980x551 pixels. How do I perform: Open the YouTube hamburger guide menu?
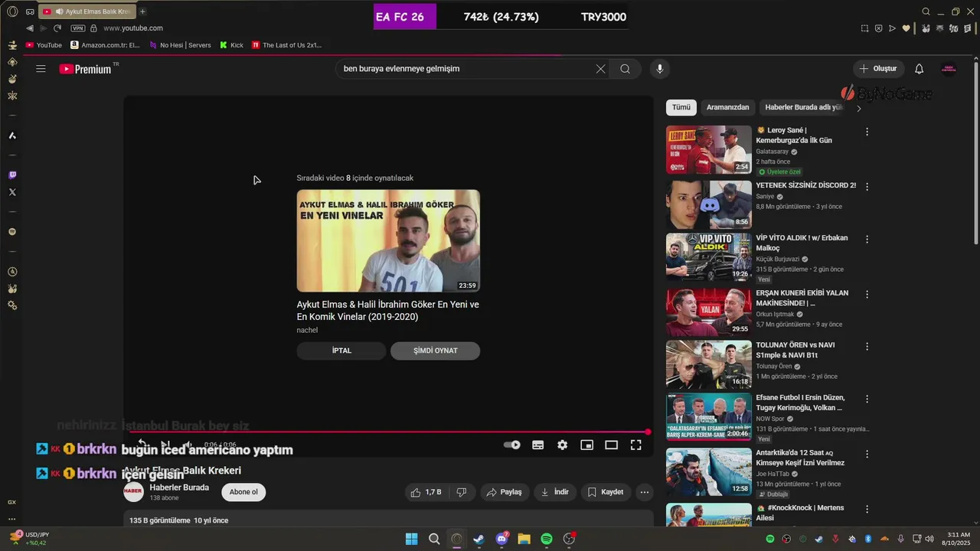coord(41,69)
